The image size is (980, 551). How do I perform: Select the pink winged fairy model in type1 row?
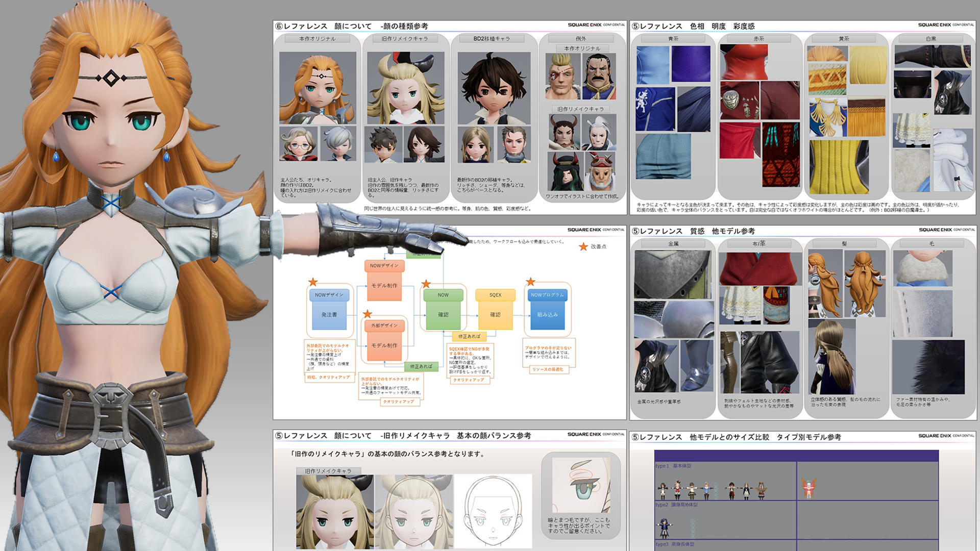(808, 488)
